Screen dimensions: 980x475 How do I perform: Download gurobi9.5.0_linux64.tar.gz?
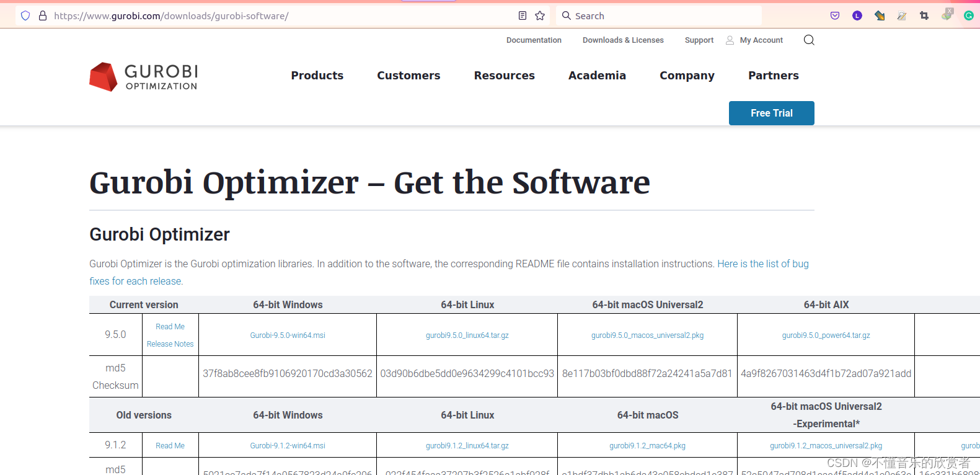point(467,335)
